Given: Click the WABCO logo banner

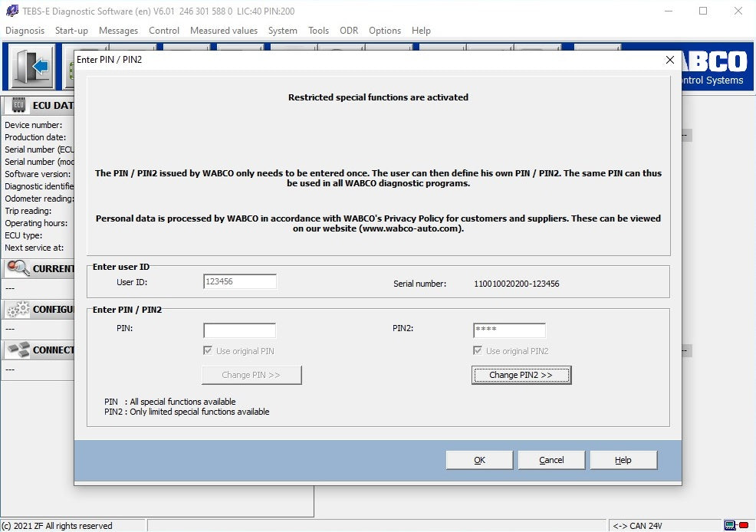Looking at the screenshot, I should (718, 67).
